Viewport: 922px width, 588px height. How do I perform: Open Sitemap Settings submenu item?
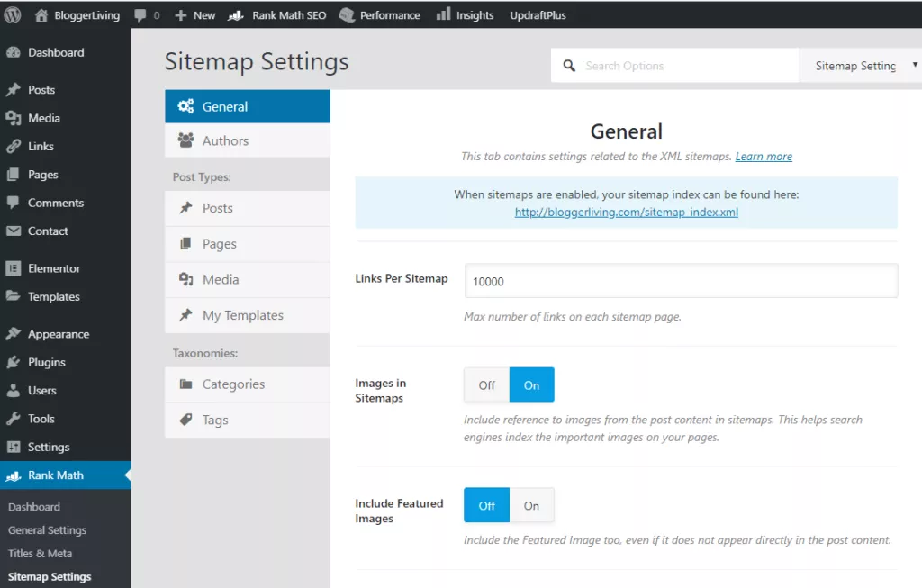[50, 577]
